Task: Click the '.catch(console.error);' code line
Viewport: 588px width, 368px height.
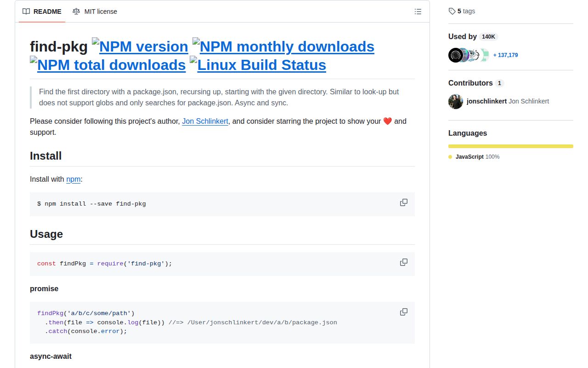Action: (x=85, y=331)
